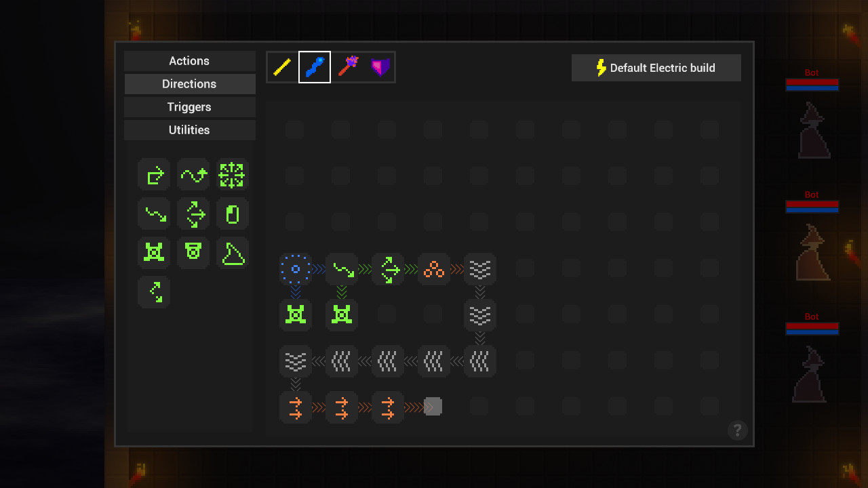
Task: Click the first orange double-arrow node in bottom row
Action: [296, 407]
